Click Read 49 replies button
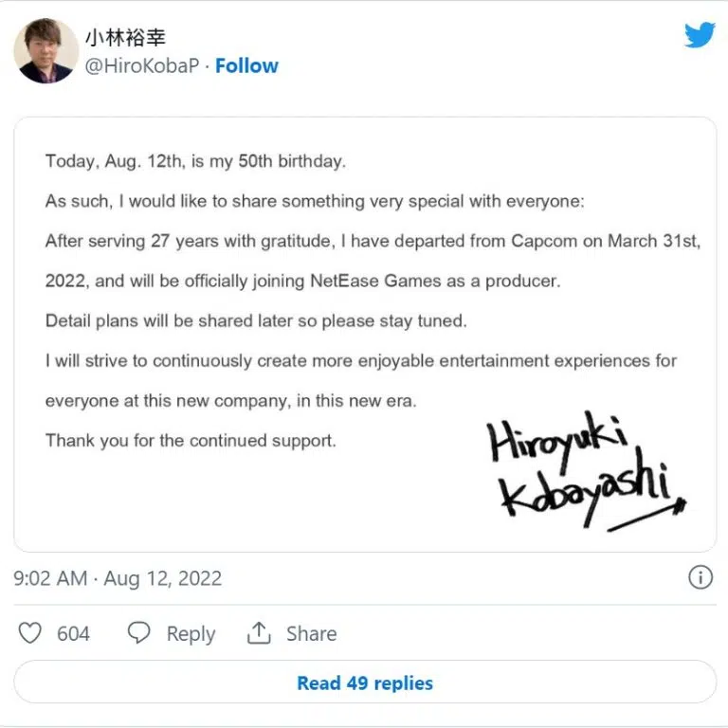Screen dimensions: 728x728 tap(364, 682)
